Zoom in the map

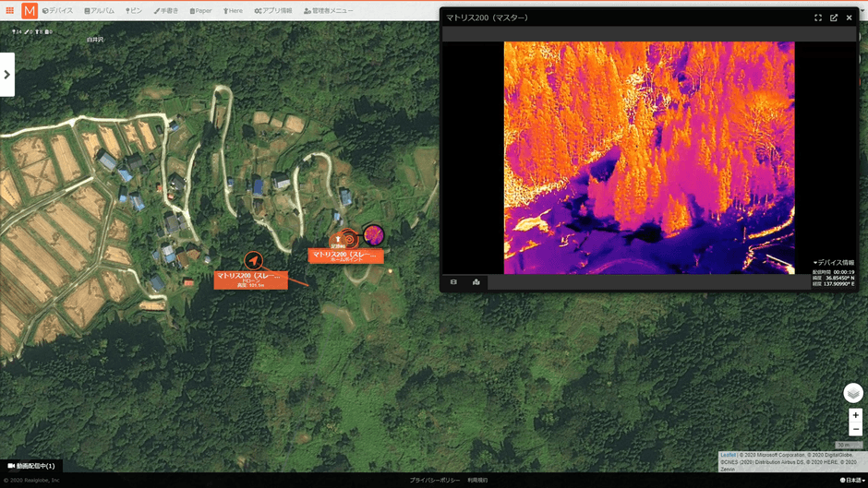click(855, 415)
